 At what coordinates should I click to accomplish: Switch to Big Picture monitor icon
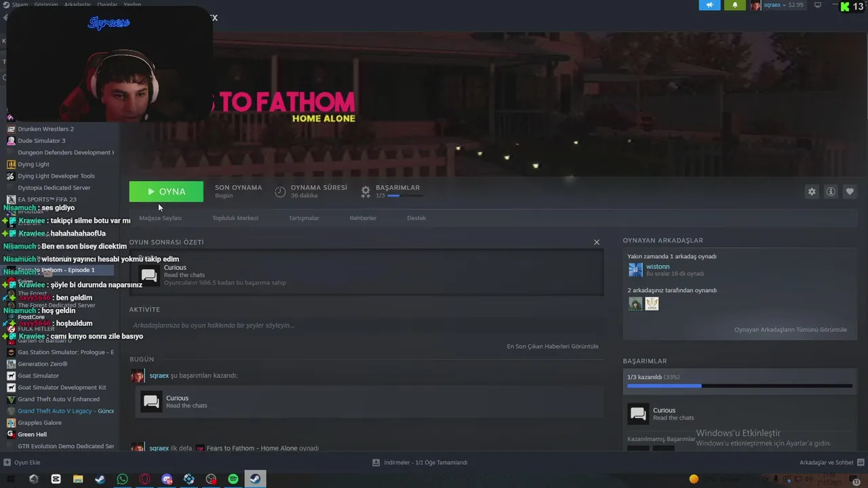818,5
